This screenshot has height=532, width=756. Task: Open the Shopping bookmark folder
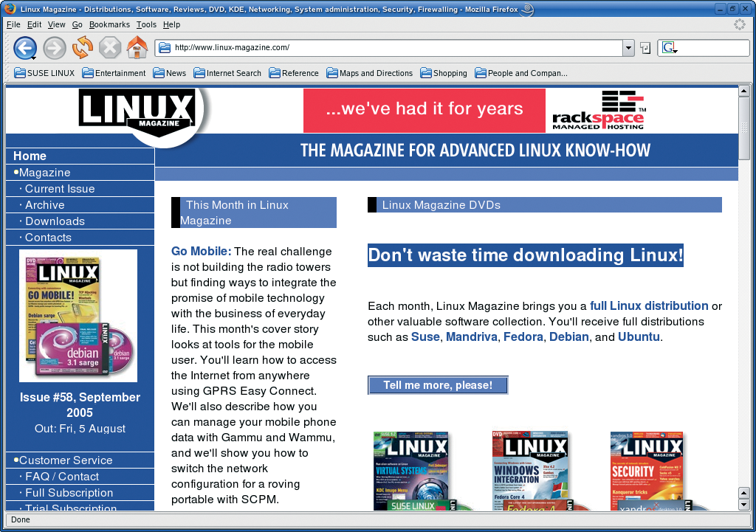444,73
